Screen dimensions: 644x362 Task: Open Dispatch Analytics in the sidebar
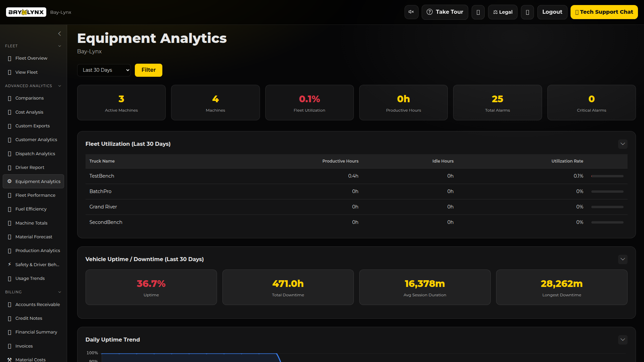click(35, 154)
